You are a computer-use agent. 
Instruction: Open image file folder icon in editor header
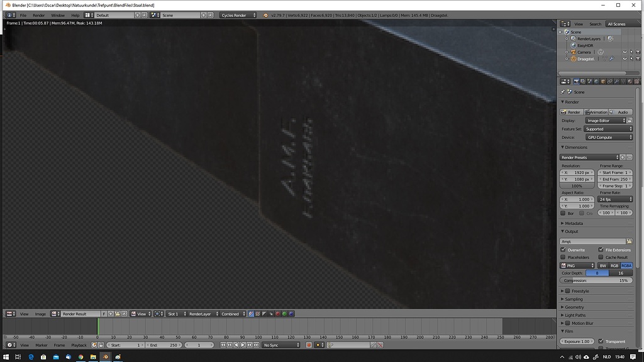pos(118,314)
